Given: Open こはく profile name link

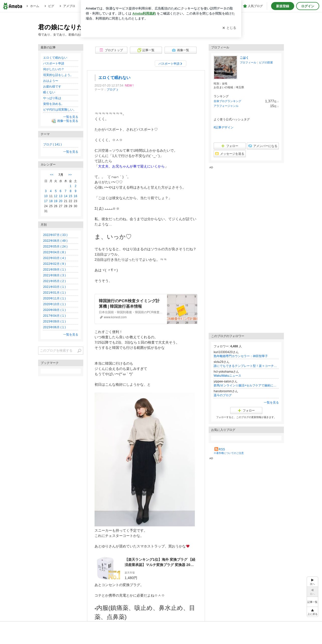Looking at the screenshot, I should 244,58.
